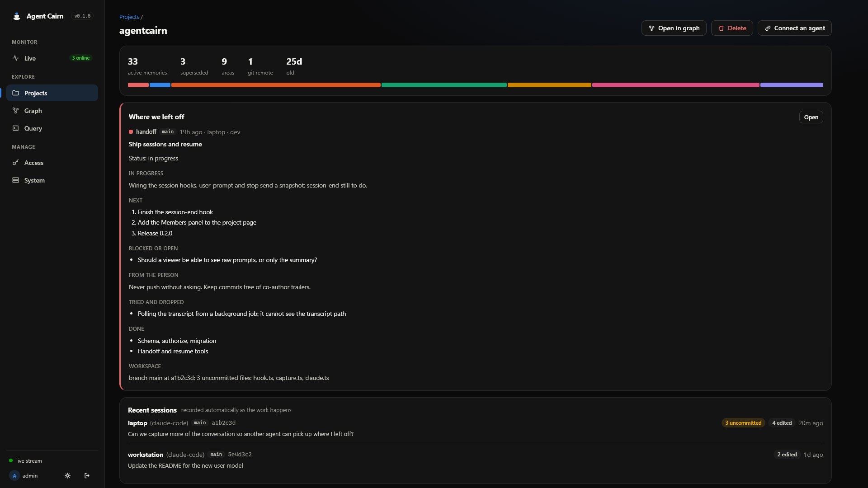
Task: Toggle the light/dark theme sun icon
Action: [67, 476]
